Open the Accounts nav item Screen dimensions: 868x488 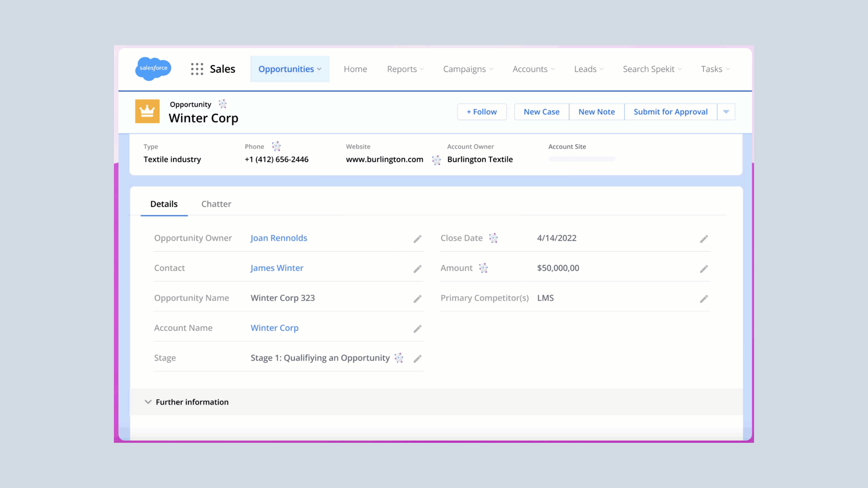tap(530, 69)
